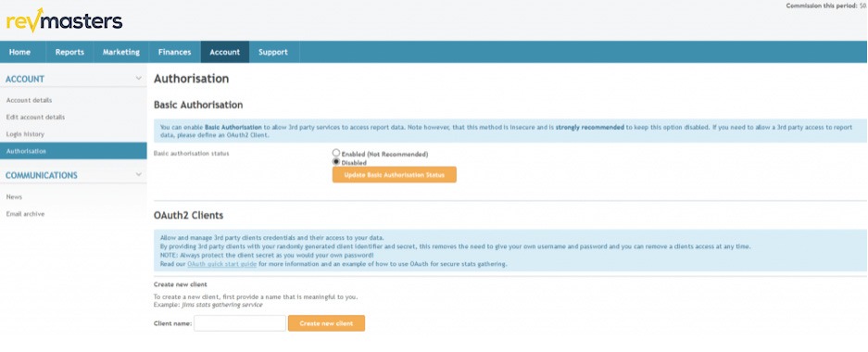Open the Reports navigation tab
868x352 pixels.
[69, 52]
